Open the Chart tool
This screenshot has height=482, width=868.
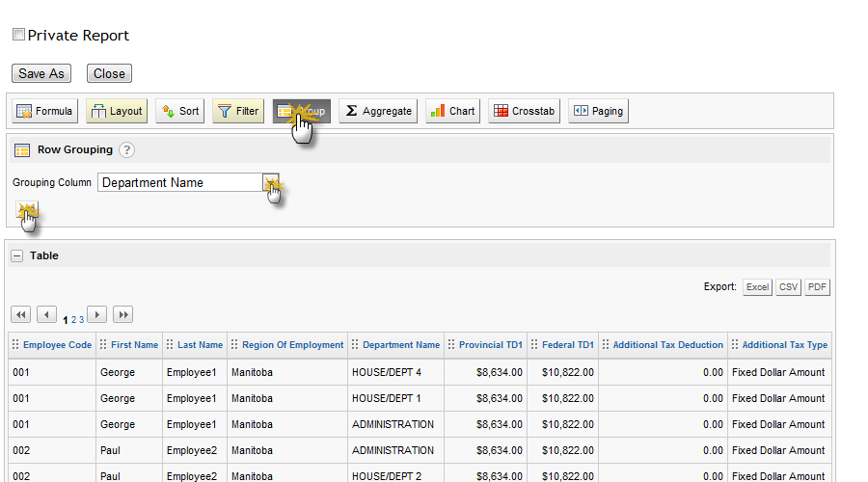[453, 111]
